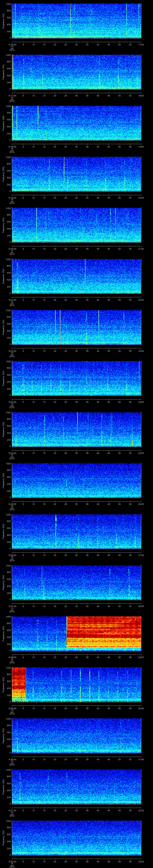Click the 32:00 end time label
The image size is (153, 868).
141,810
